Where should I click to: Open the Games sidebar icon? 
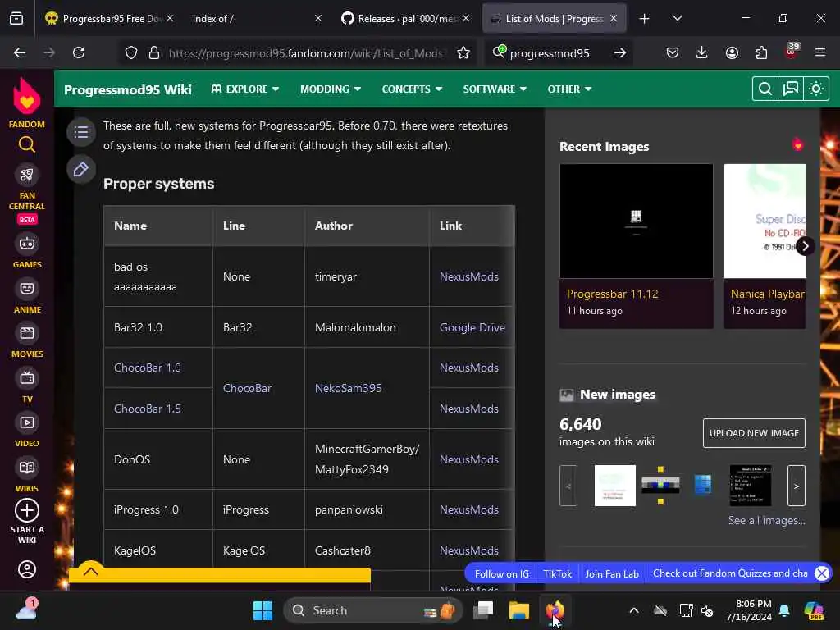tap(27, 244)
